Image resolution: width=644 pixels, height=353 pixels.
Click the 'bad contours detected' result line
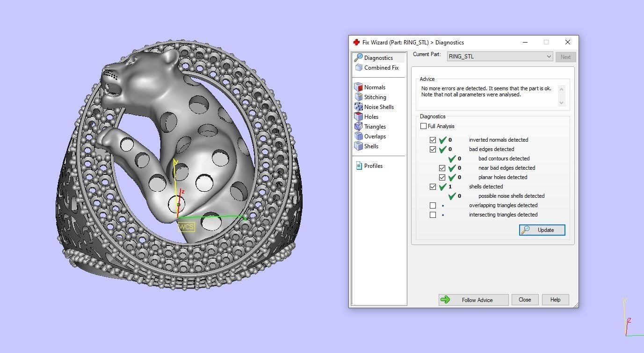504,158
